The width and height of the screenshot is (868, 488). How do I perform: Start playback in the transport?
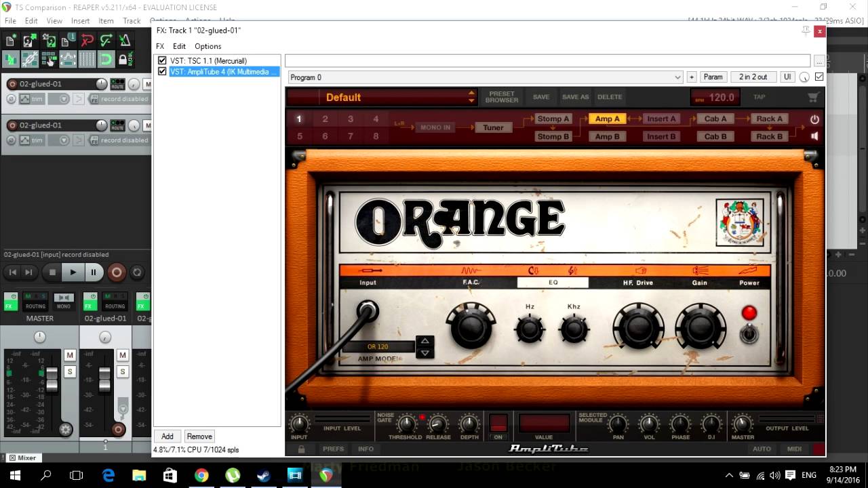(x=73, y=272)
